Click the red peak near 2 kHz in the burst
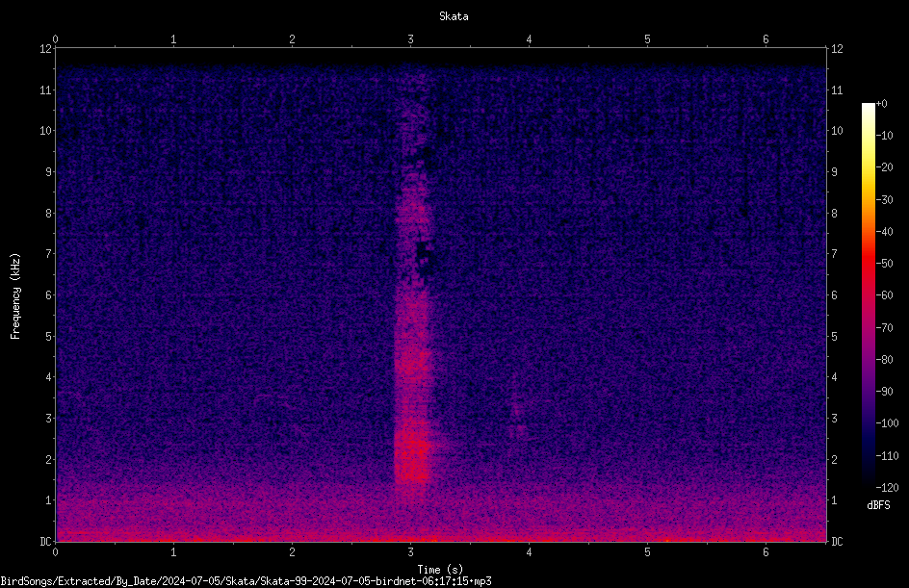Viewport: 909px width, 588px height. pyautogui.click(x=413, y=452)
